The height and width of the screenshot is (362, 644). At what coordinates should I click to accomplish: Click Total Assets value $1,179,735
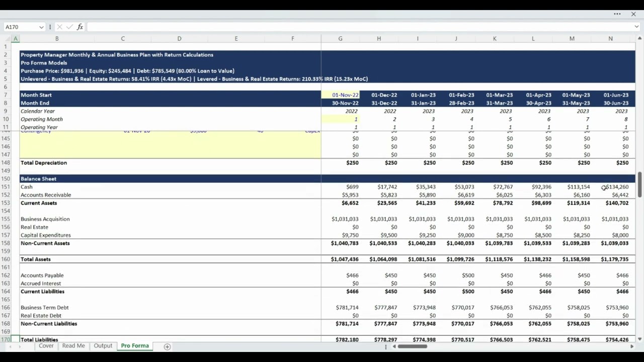tap(615, 259)
